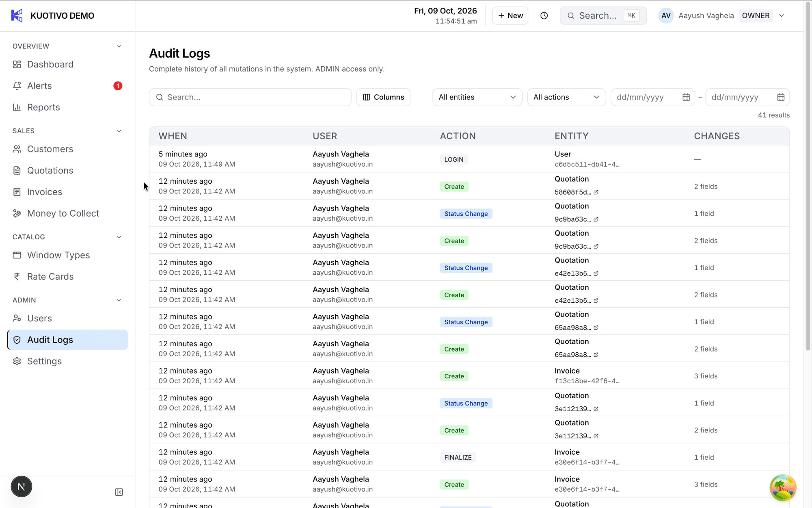
Task: Click the '41 results' count
Action: pos(773,115)
